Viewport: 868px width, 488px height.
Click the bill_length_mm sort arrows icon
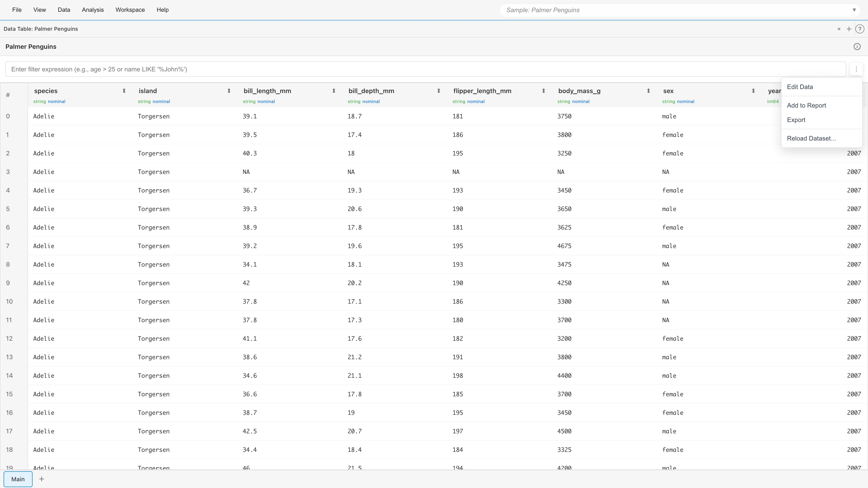(x=334, y=91)
